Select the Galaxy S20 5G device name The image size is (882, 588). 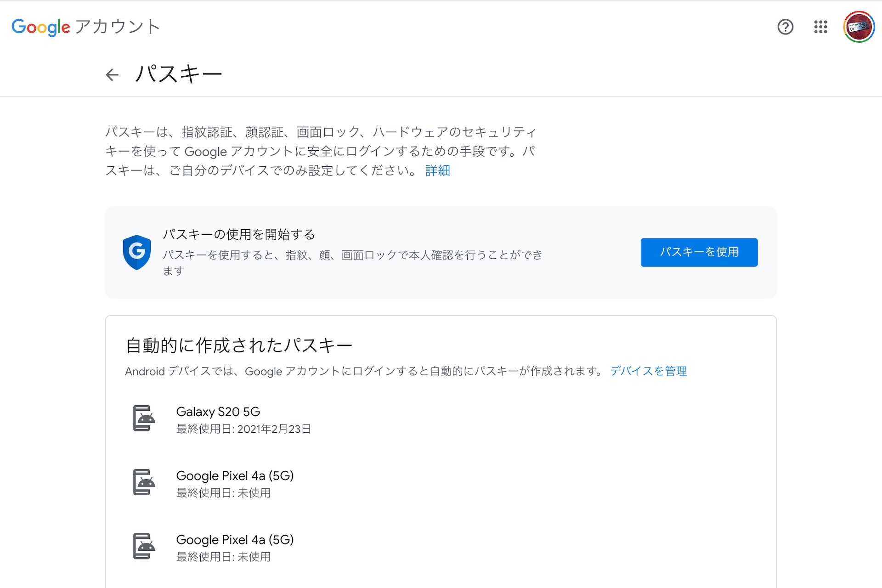click(218, 412)
